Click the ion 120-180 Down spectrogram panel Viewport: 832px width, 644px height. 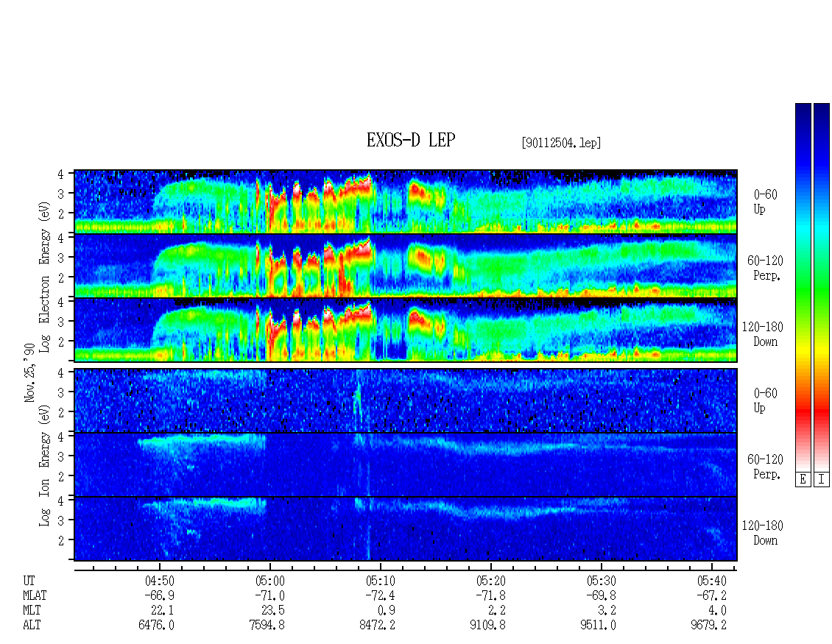[406, 529]
